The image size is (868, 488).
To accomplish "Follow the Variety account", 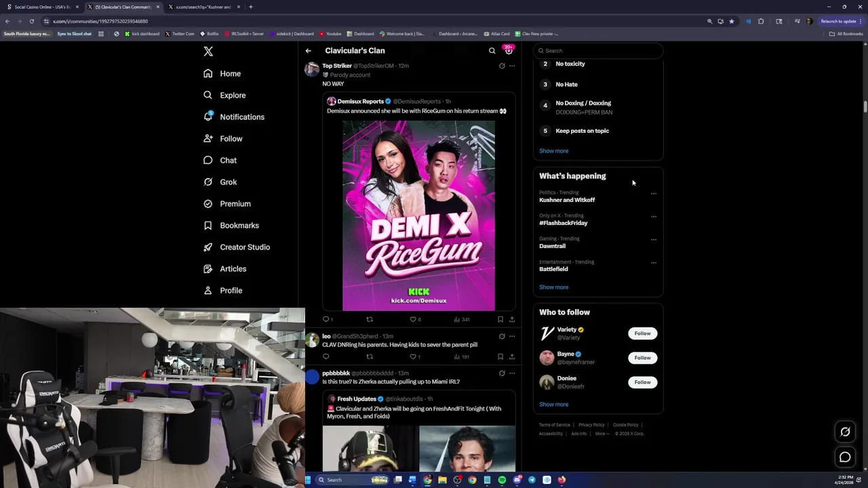I will click(642, 333).
